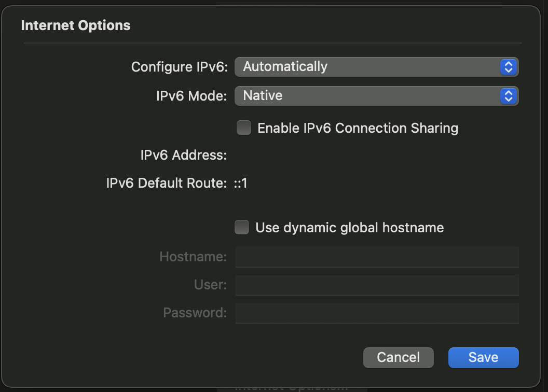Click the Configure IPv6 label text
This screenshot has height=392, width=548.
180,67
